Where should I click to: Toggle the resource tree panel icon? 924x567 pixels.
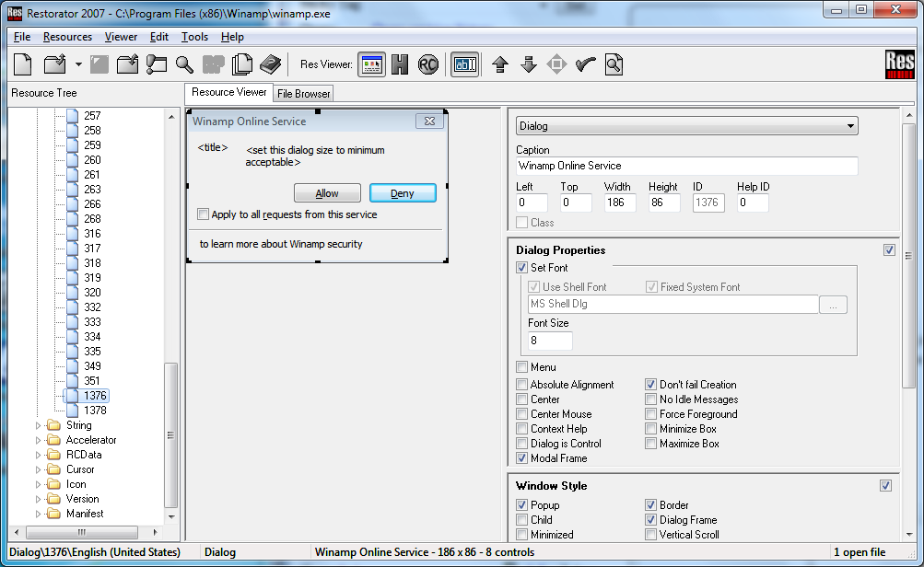click(157, 64)
